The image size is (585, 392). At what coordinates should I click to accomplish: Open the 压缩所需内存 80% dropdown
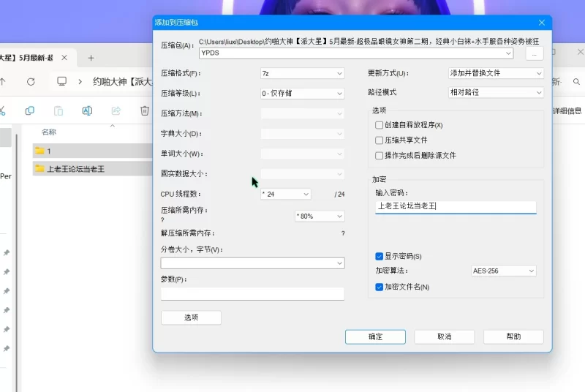coord(320,216)
